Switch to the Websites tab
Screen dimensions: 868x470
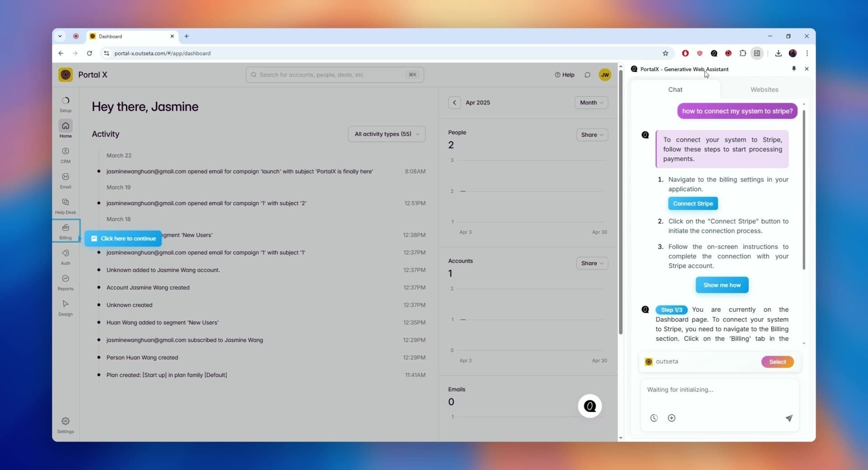(x=764, y=89)
